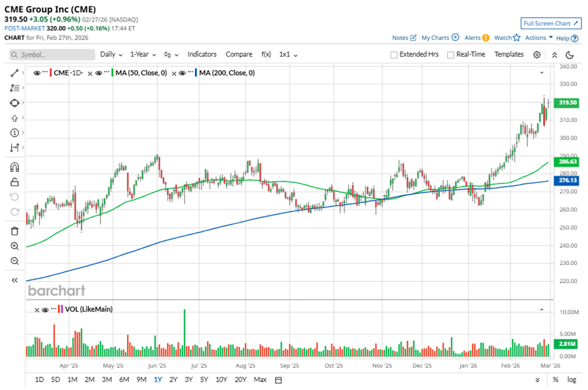This screenshot has height=390, width=588.
Task: Open trend line tool submenu arrow
Action: tap(23, 73)
